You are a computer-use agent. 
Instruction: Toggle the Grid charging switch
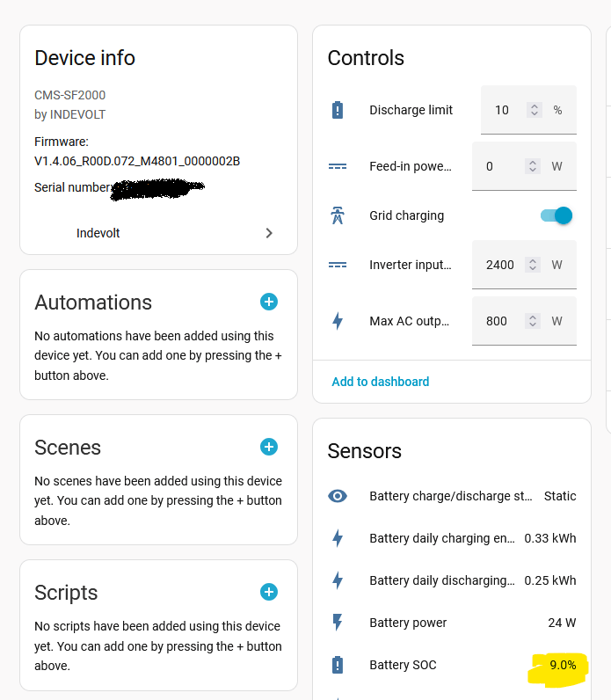[556, 215]
